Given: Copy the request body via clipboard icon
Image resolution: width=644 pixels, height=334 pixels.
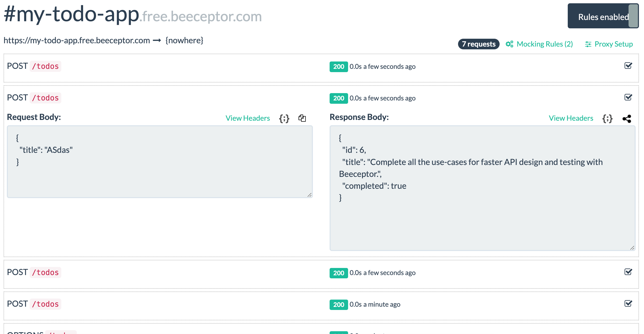Looking at the screenshot, I should tap(302, 118).
